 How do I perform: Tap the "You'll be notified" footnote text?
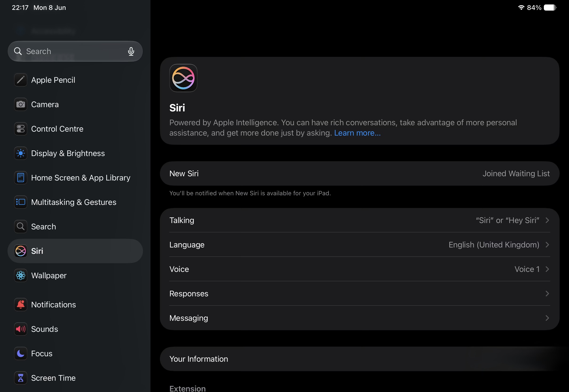250,193
